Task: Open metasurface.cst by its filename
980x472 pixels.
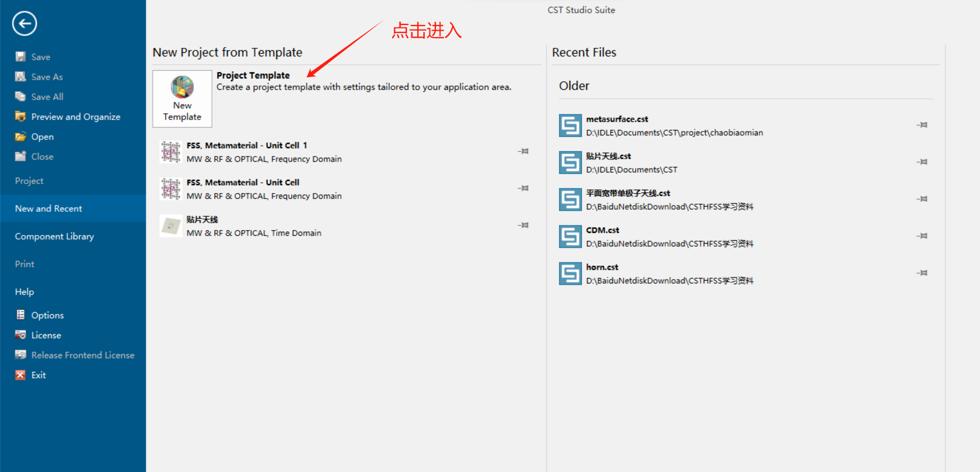Action: 617,119
